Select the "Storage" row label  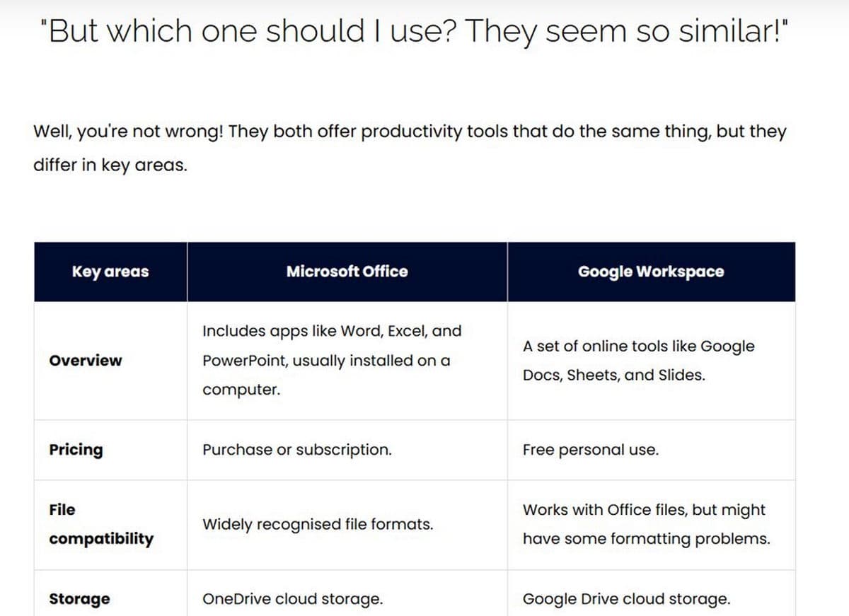79,599
